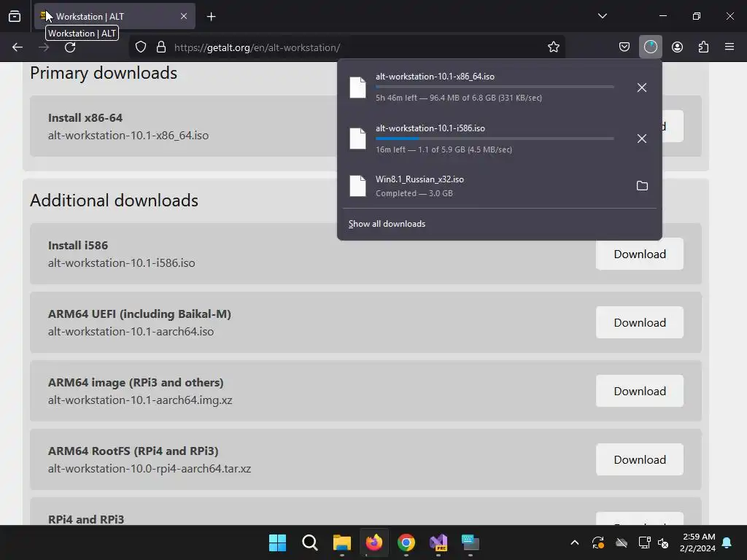The width and height of the screenshot is (747, 560).
Task: Expand the list all tabs chevron
Action: pyautogui.click(x=602, y=16)
